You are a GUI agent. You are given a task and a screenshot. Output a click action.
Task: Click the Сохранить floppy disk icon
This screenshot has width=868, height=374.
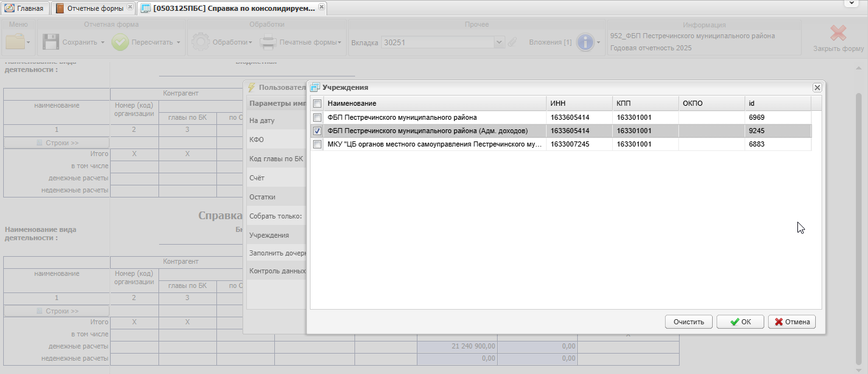coord(51,42)
